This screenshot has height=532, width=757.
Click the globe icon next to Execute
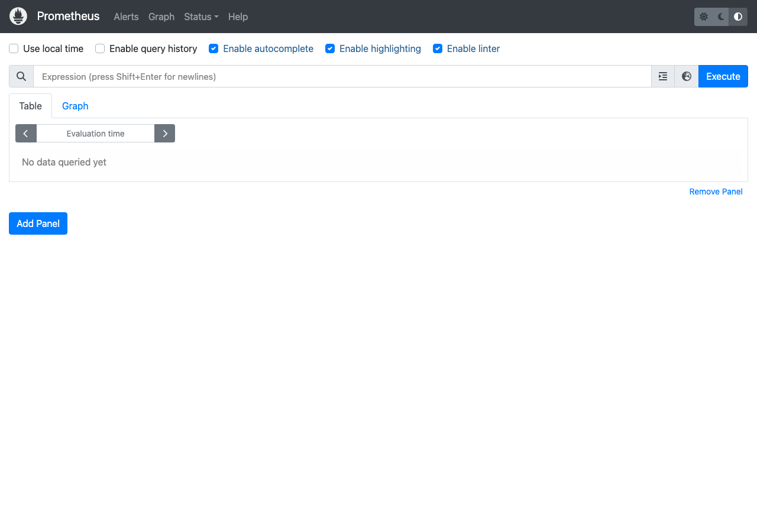(686, 76)
